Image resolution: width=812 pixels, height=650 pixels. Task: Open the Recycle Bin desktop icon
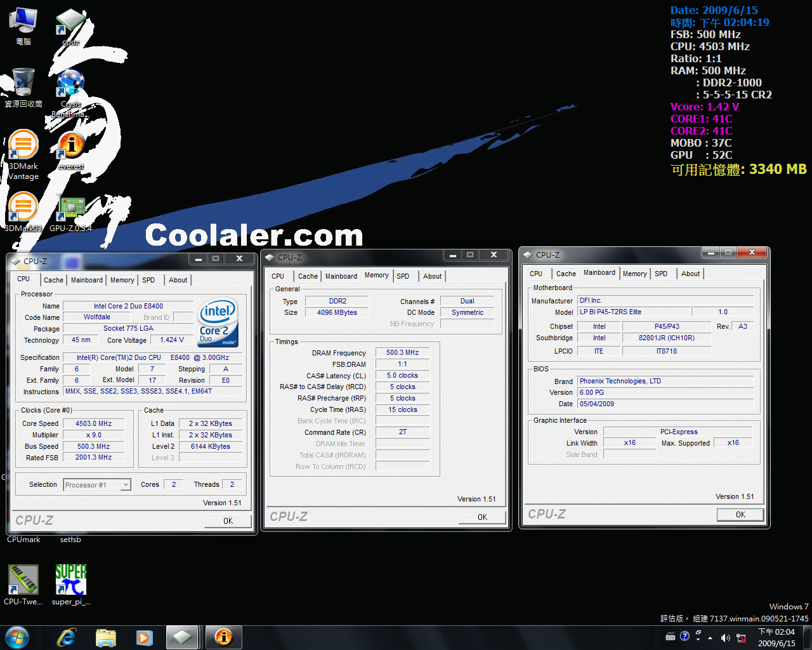[23, 83]
